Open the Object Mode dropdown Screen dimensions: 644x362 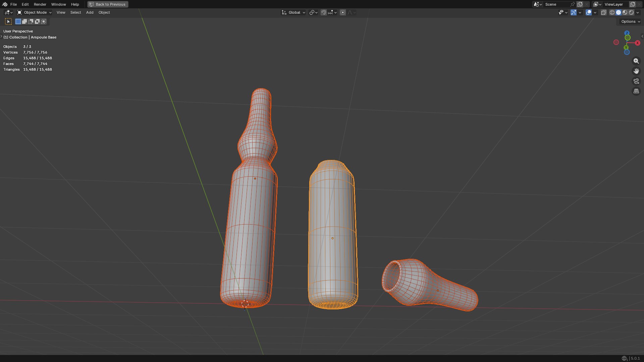click(x=35, y=12)
